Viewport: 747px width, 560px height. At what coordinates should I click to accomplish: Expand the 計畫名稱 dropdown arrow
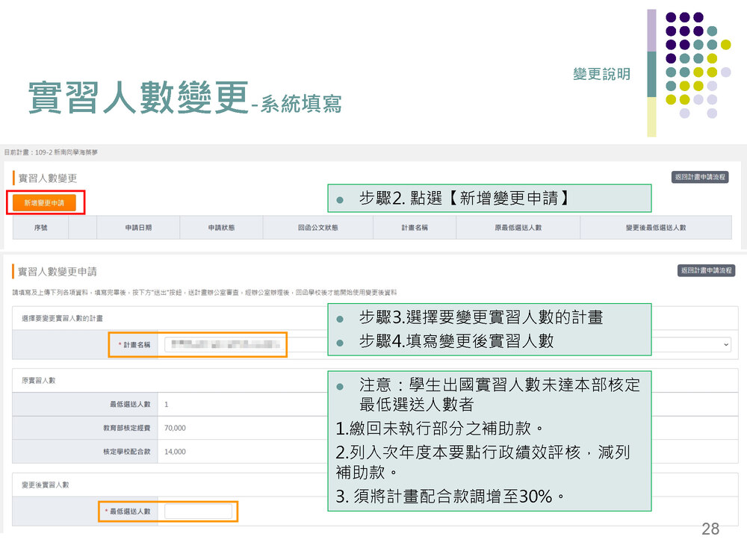pos(725,344)
